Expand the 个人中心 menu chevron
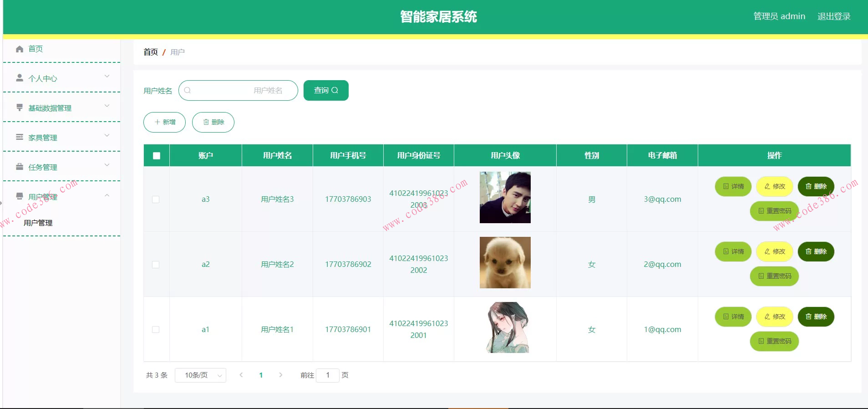The width and height of the screenshot is (868, 409). tap(107, 76)
